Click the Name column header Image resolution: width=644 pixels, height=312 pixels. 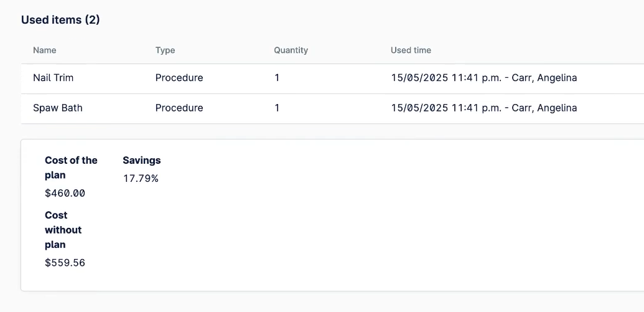pos(45,50)
